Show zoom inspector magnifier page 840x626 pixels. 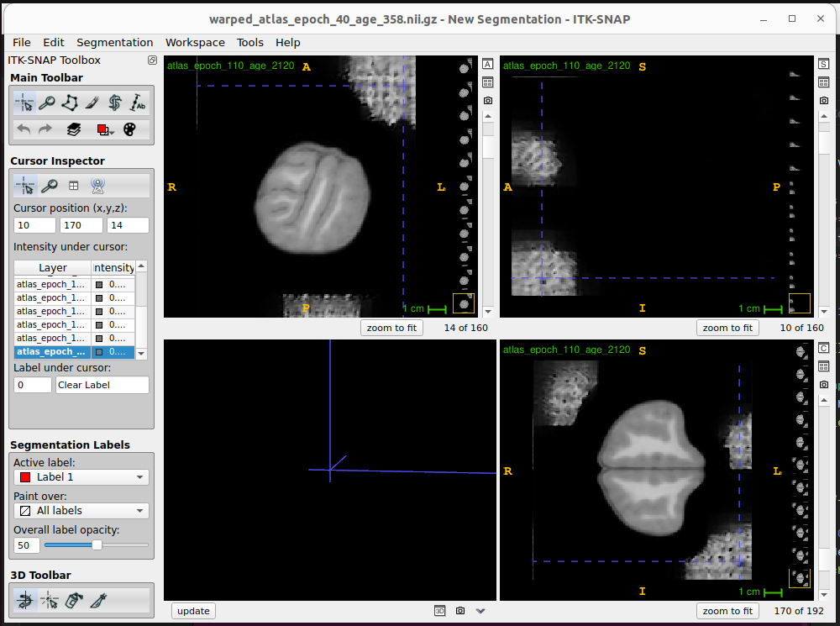point(50,186)
